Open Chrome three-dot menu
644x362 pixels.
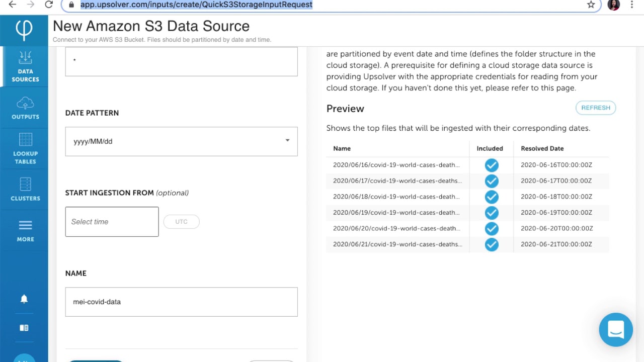click(x=632, y=5)
